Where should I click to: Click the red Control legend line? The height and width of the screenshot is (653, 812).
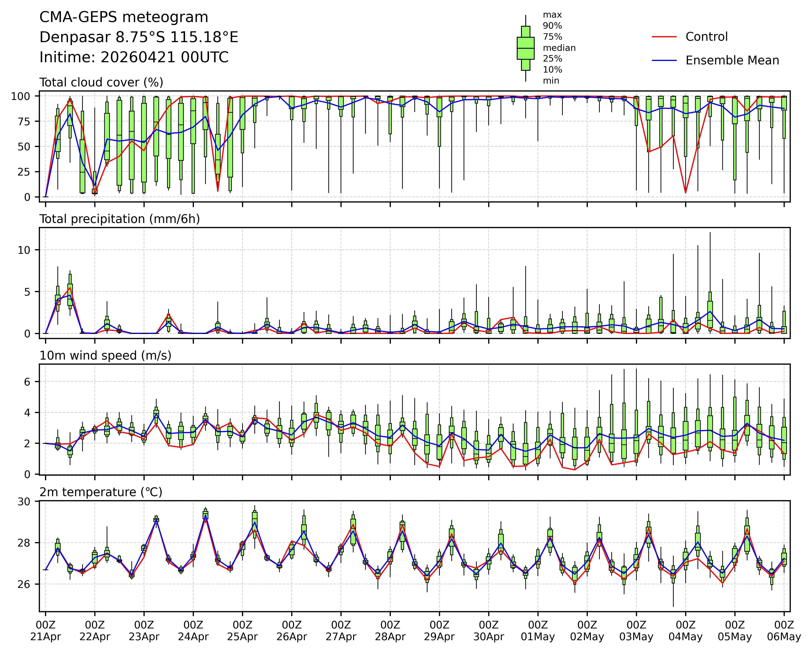(664, 37)
